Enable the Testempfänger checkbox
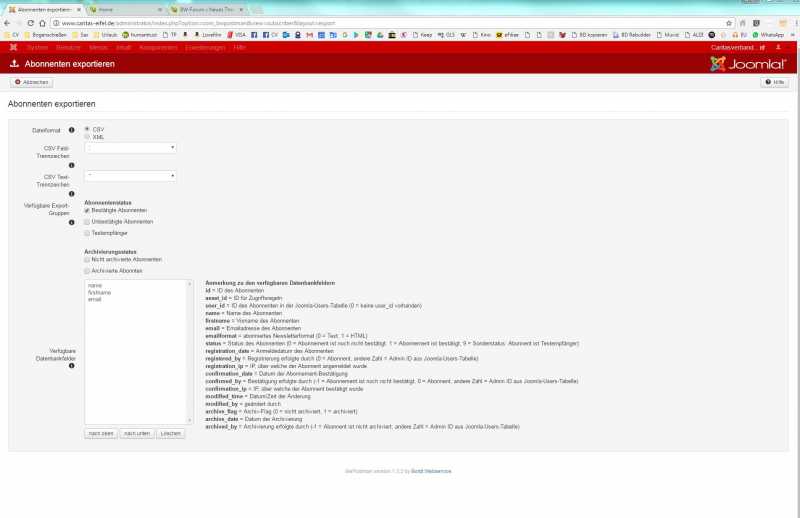This screenshot has height=518, width=800. coord(87,232)
